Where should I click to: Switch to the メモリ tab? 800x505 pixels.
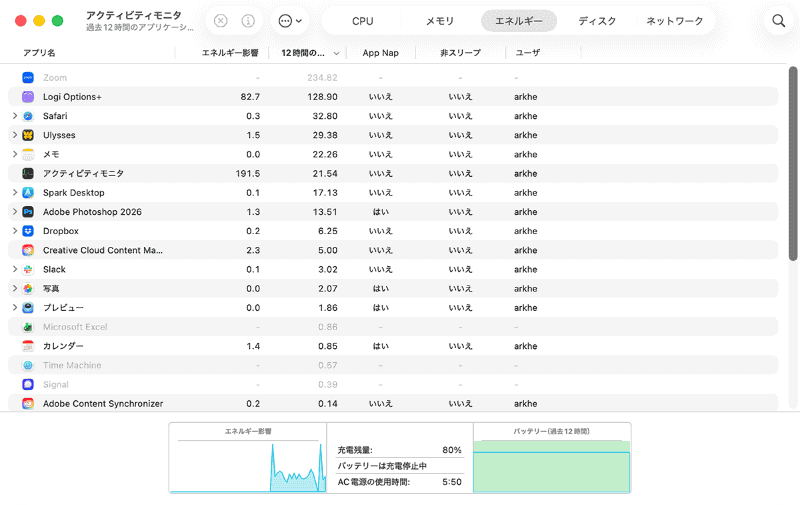pos(440,21)
